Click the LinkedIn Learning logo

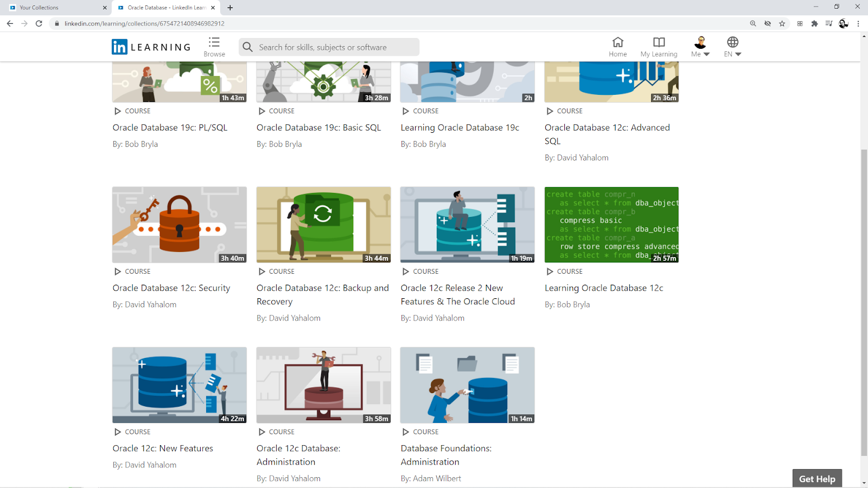[x=151, y=47]
